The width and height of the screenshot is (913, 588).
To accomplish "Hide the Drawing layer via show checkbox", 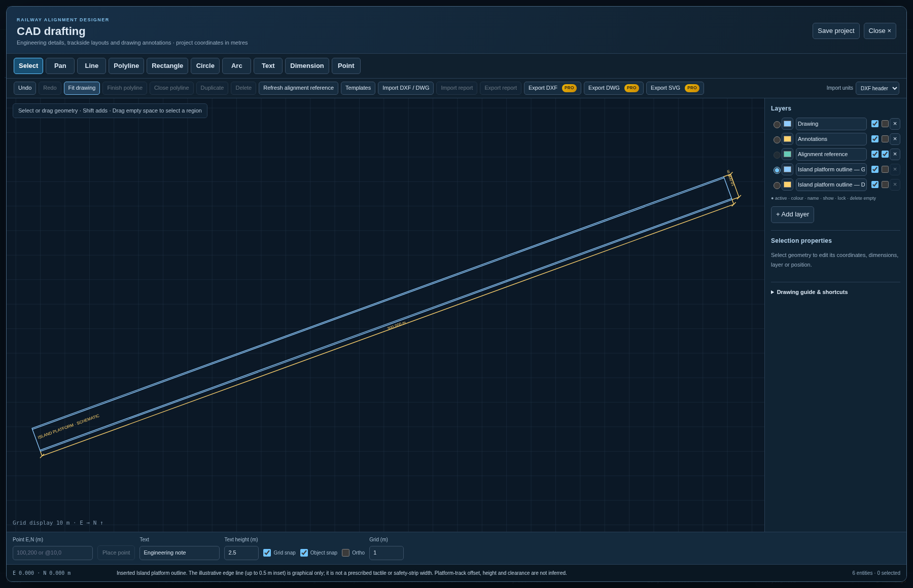I will tap(875, 124).
